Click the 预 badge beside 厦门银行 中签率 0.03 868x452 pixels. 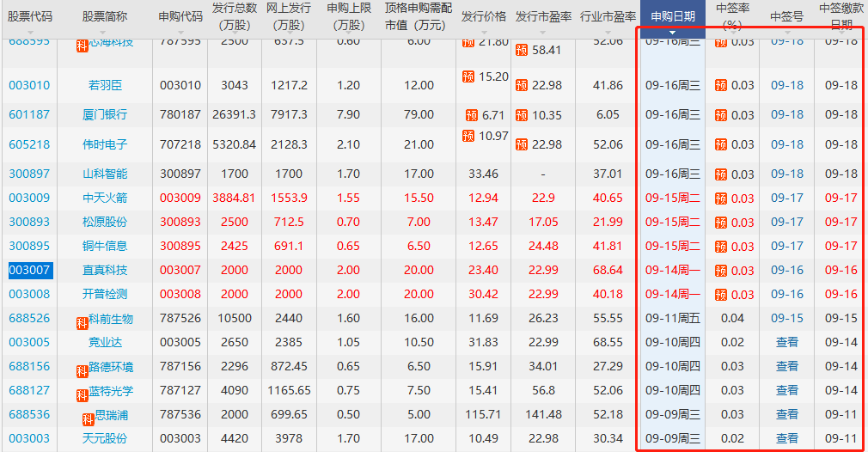721,115
